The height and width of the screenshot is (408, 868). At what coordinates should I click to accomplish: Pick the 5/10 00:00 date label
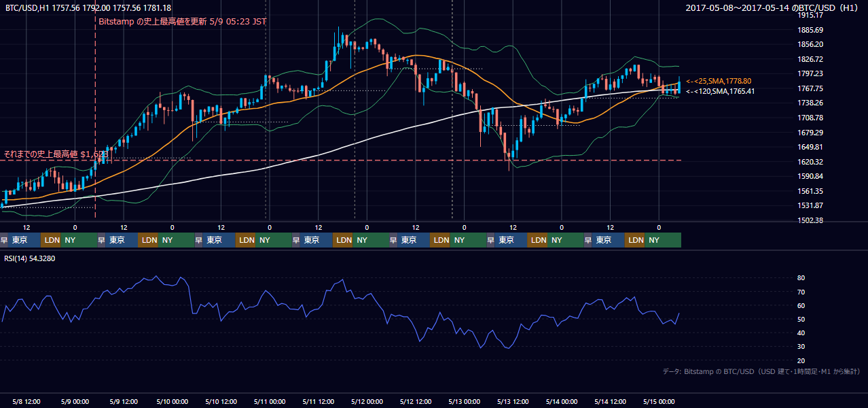coord(172,401)
